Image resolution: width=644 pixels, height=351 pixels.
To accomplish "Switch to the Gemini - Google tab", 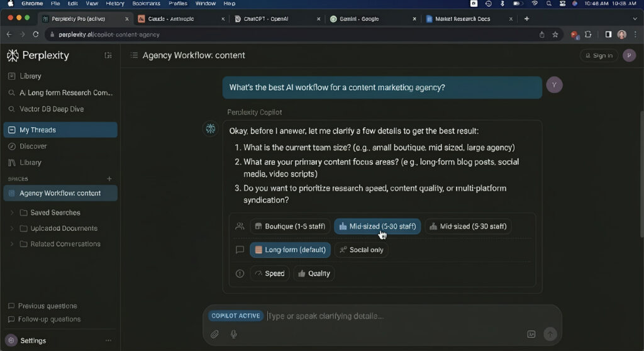I will 373,19.
